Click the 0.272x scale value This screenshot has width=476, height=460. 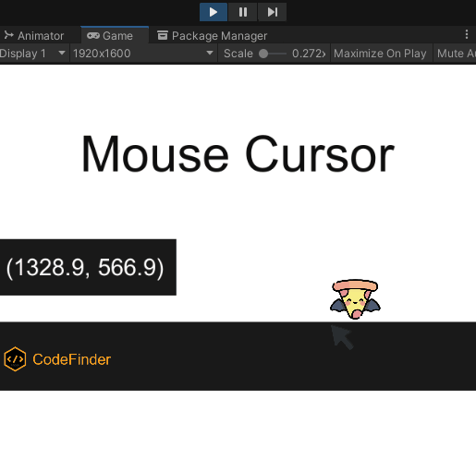[309, 54]
